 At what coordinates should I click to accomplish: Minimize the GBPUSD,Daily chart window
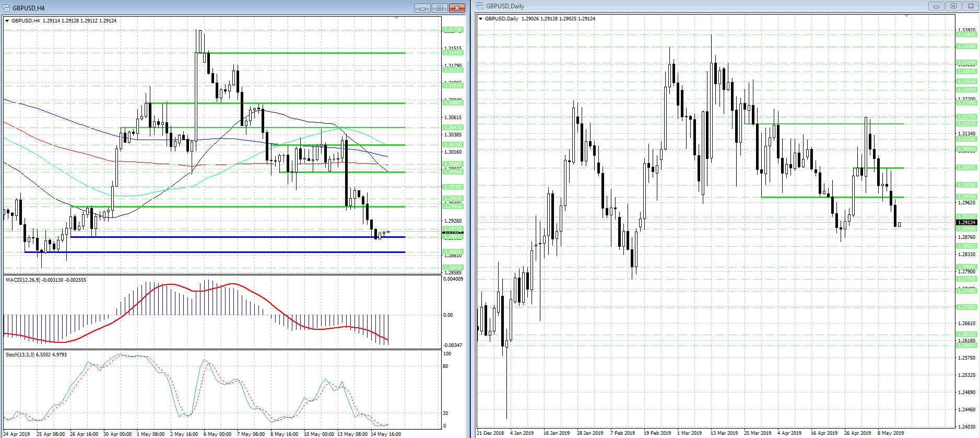[x=936, y=6]
